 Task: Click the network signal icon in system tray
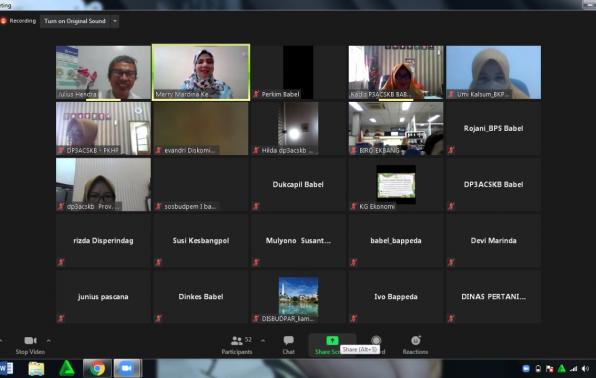pyautogui.click(x=574, y=368)
